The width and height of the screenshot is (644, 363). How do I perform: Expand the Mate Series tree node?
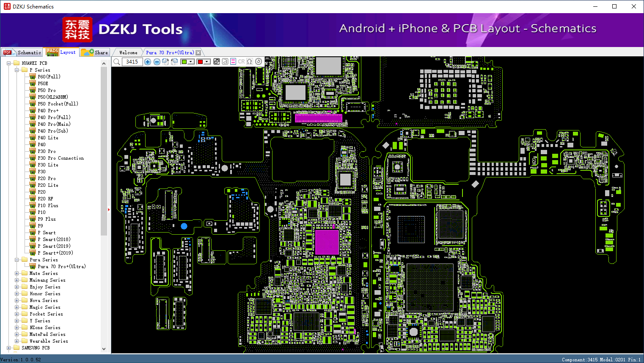pos(17,273)
